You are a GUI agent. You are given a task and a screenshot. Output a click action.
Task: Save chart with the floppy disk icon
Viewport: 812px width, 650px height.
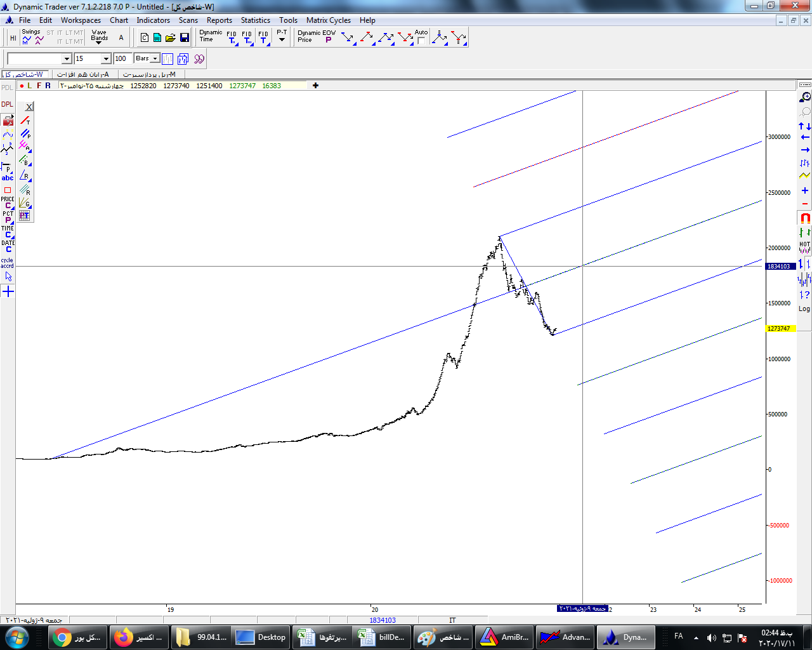185,38
